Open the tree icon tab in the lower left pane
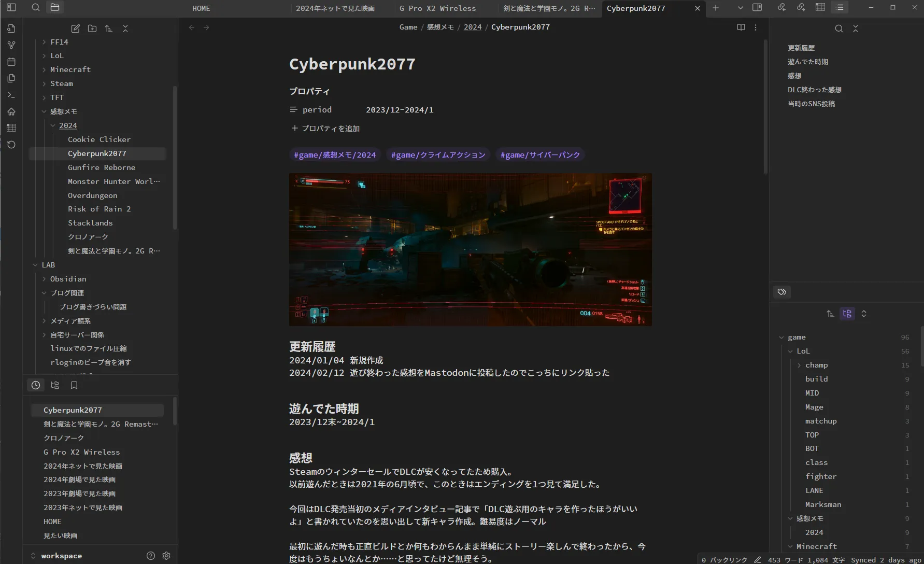The height and width of the screenshot is (564, 924). tap(55, 385)
